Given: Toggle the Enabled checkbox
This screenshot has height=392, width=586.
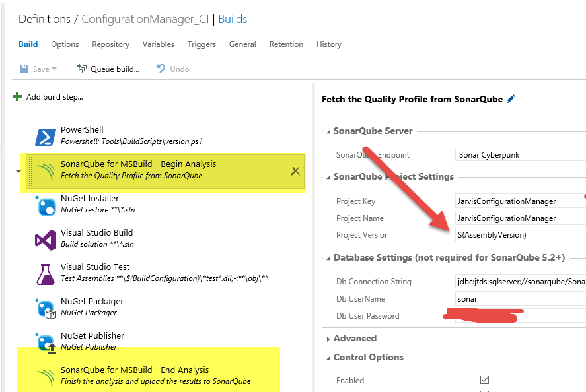Looking at the screenshot, I should click(x=484, y=380).
